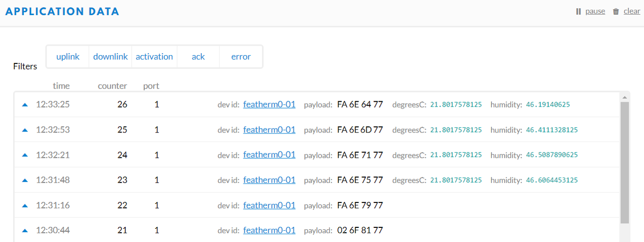Screen dimensions: 644x242
Task: Click the clear link
Action: [632, 11]
